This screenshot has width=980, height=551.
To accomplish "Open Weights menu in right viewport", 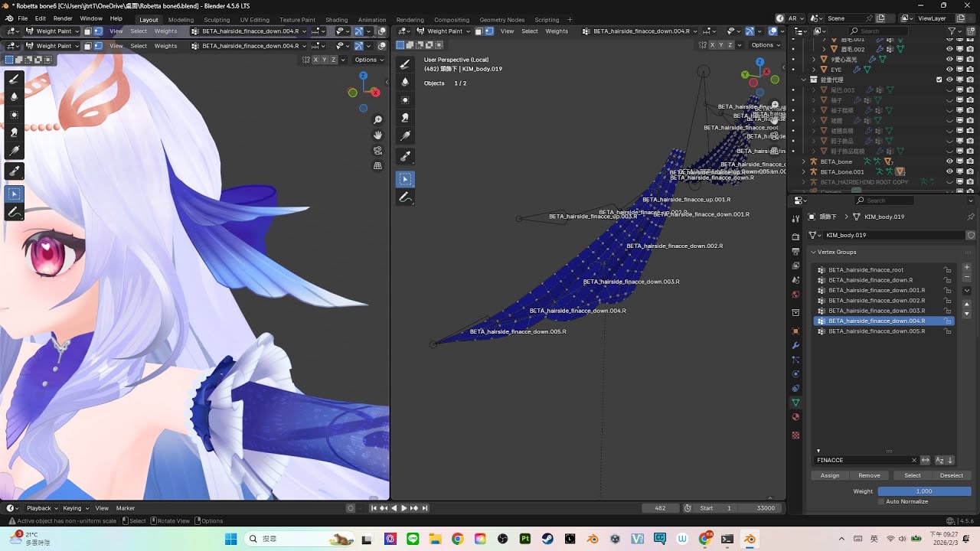I will (557, 31).
